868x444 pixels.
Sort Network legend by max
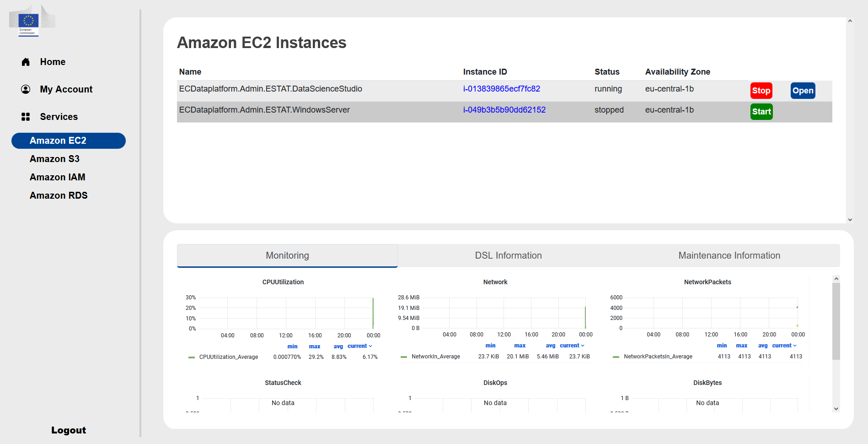coord(520,346)
